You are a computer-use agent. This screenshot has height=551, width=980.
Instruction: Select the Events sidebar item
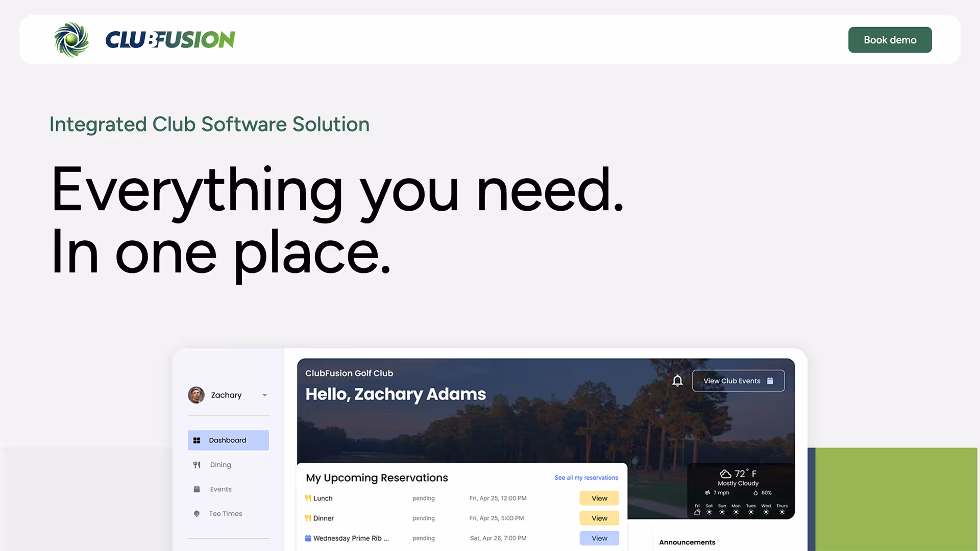coord(220,489)
